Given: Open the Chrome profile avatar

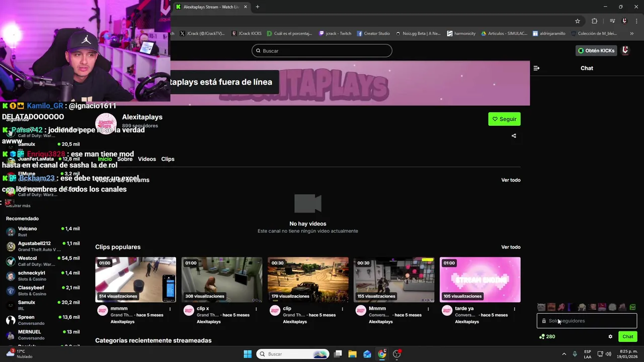Looking at the screenshot, I should [624, 21].
